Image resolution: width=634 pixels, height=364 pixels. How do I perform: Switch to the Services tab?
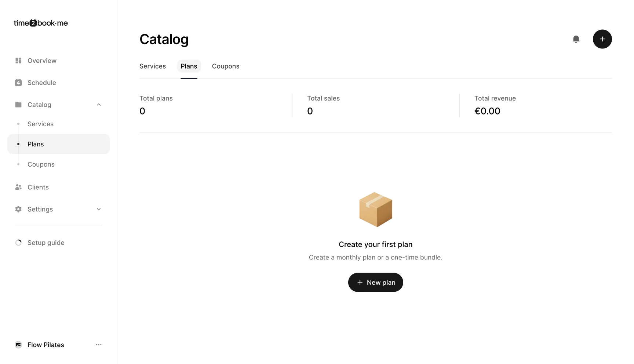[153, 66]
